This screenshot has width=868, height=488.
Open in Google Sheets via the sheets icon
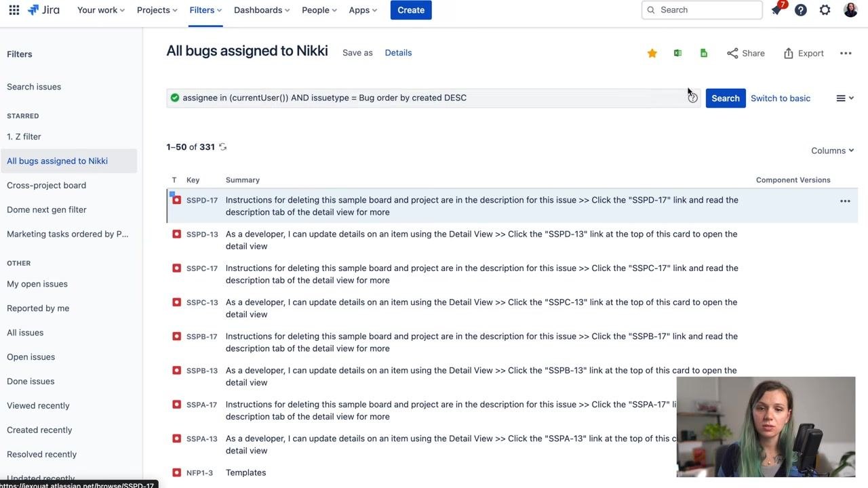click(704, 53)
